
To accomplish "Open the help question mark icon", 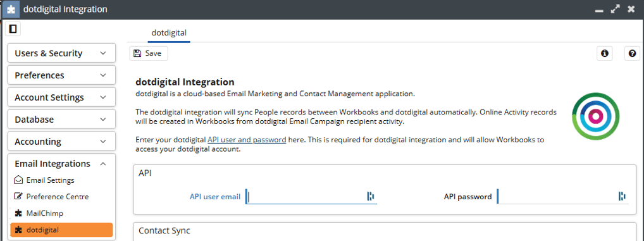I will point(632,53).
